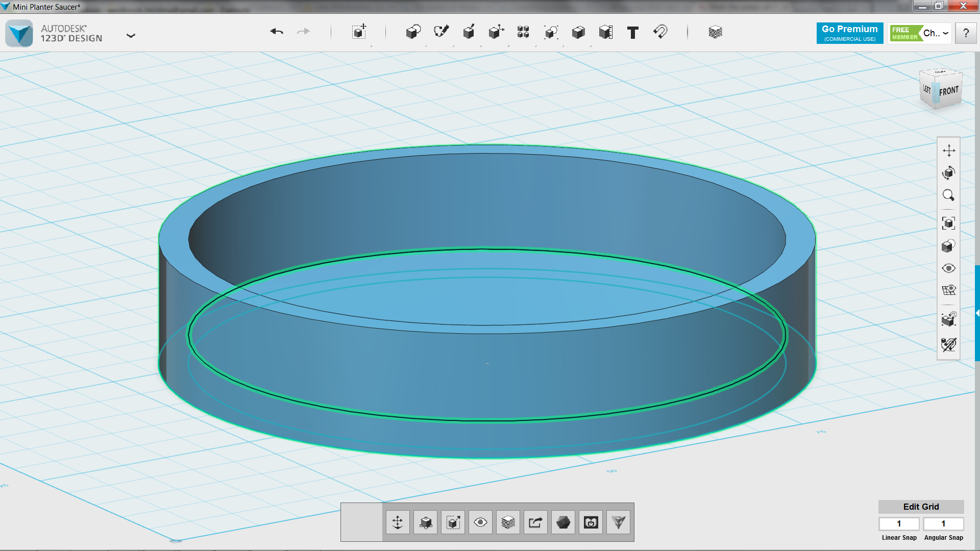Click the LEFT face of view cube
Screen dimensions: 980x551
coord(927,89)
